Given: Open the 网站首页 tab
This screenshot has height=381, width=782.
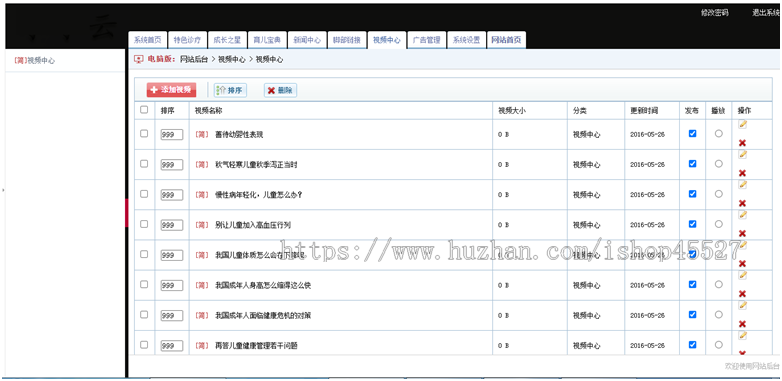Looking at the screenshot, I should (506, 40).
